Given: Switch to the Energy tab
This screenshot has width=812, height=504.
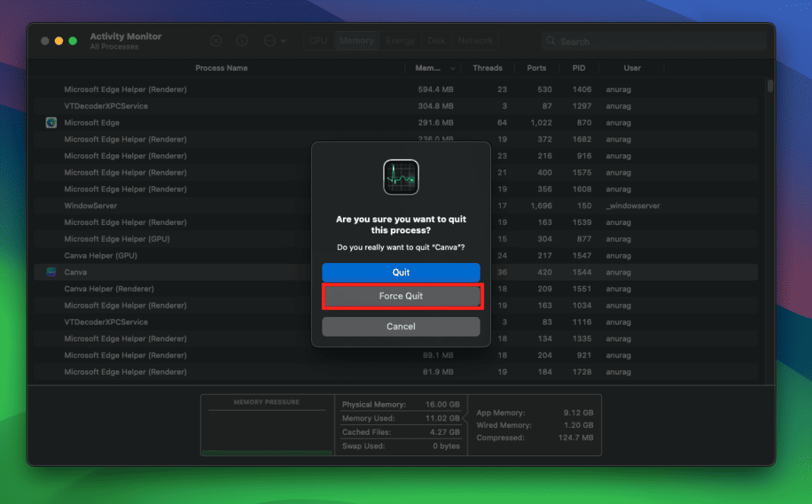Looking at the screenshot, I should point(400,41).
